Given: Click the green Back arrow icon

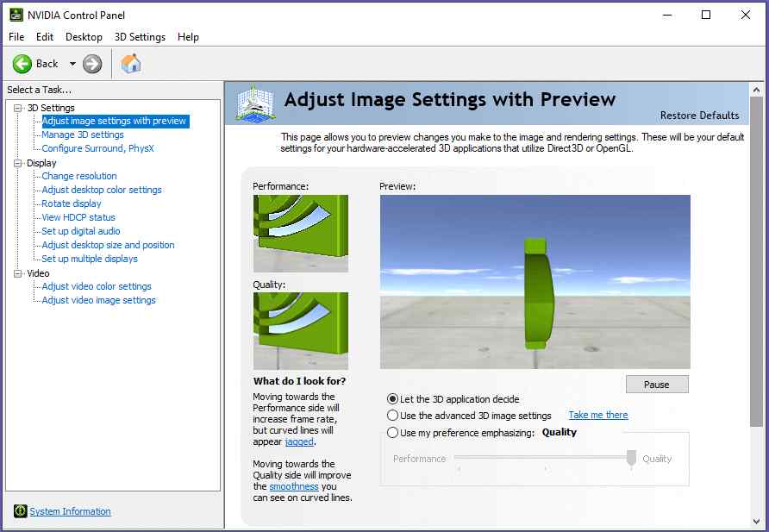Looking at the screenshot, I should point(22,64).
